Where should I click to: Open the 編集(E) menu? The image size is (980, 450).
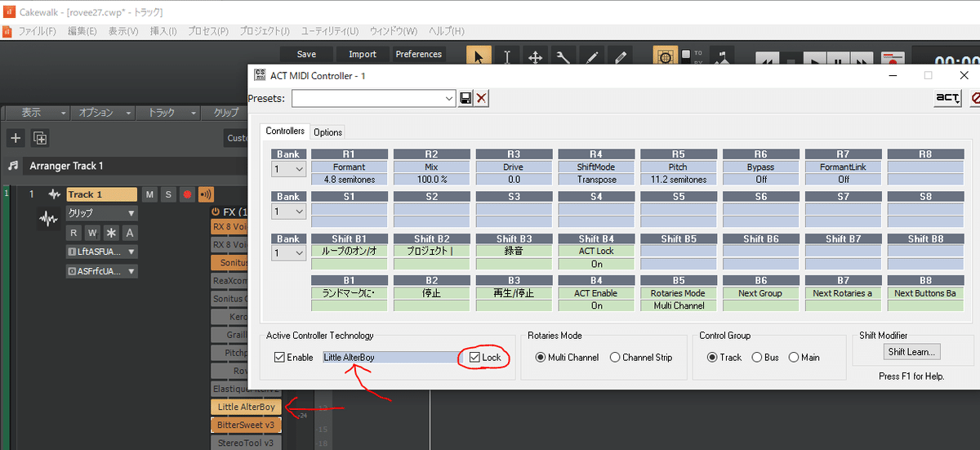pyautogui.click(x=82, y=31)
